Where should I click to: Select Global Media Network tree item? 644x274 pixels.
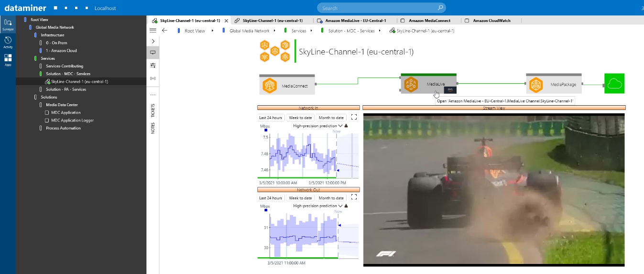coord(55,27)
